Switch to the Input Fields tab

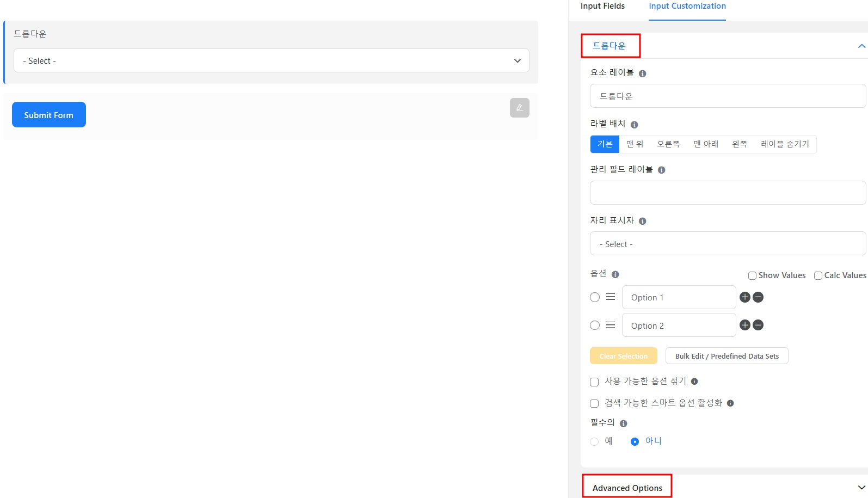click(x=602, y=6)
